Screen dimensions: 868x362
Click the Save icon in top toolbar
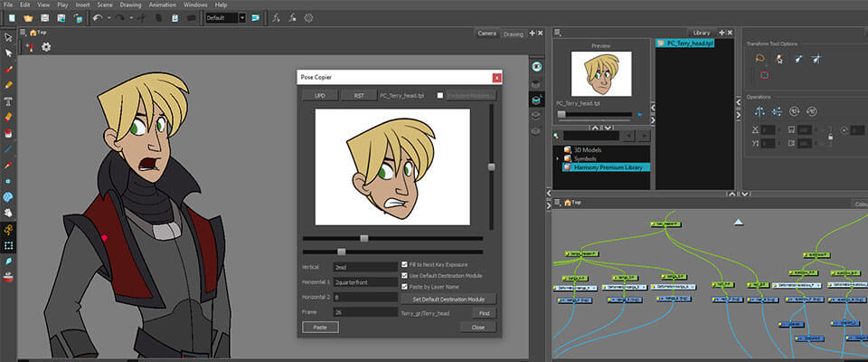(47, 18)
